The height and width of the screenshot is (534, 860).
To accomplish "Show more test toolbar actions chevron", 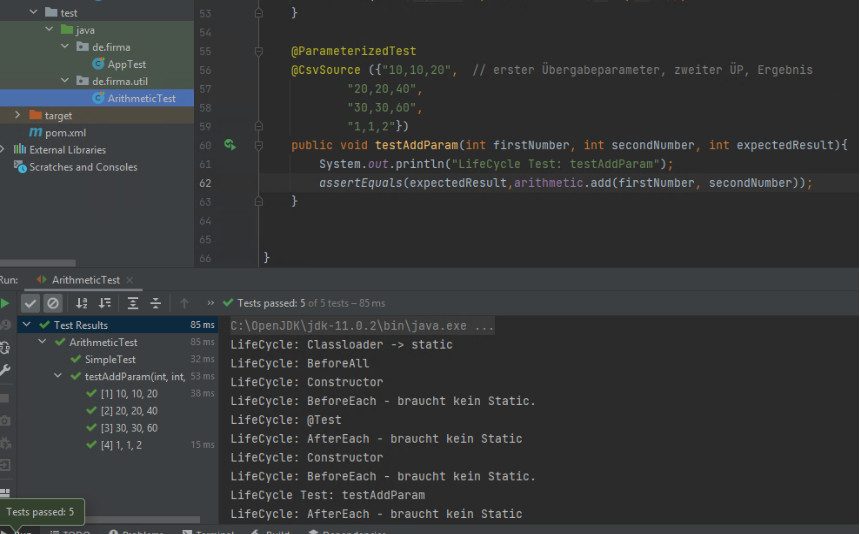I will coord(210,303).
